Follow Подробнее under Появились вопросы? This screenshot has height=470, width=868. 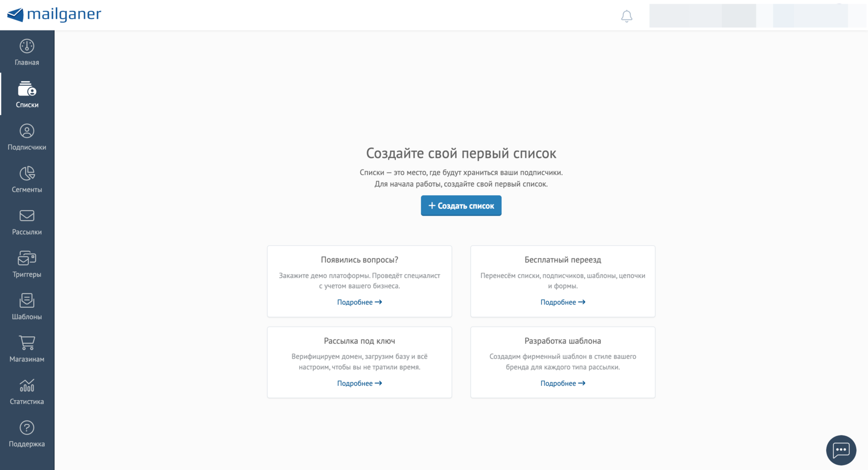pyautogui.click(x=360, y=302)
